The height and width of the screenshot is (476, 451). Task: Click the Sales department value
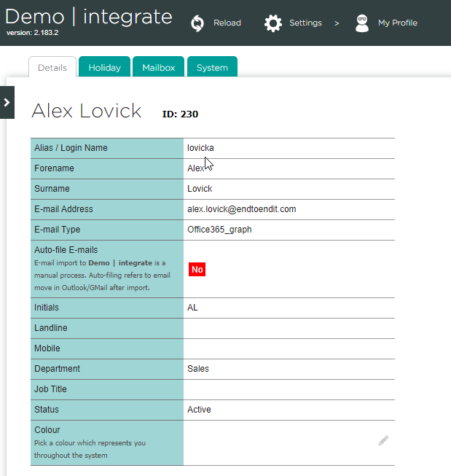click(x=198, y=369)
